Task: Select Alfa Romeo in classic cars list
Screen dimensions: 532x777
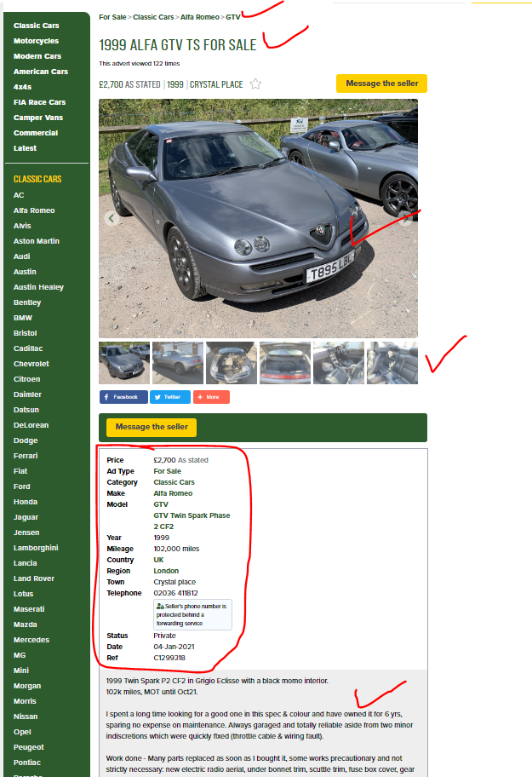Action: (x=34, y=210)
